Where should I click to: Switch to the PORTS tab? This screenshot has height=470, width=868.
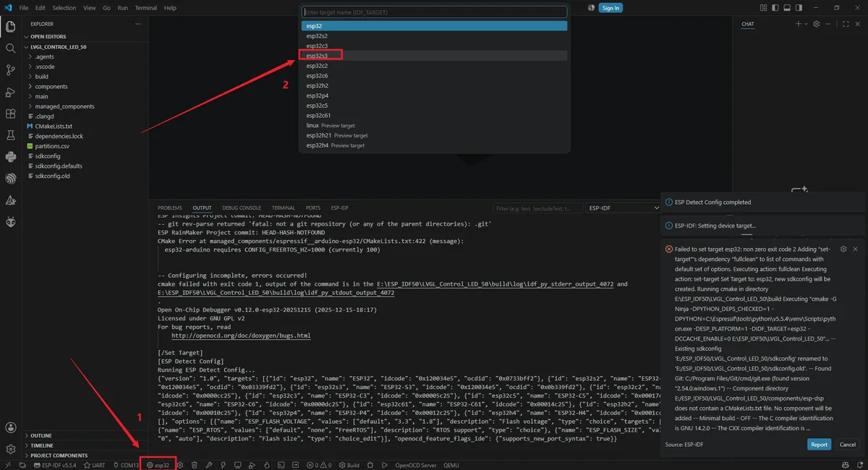coord(312,208)
